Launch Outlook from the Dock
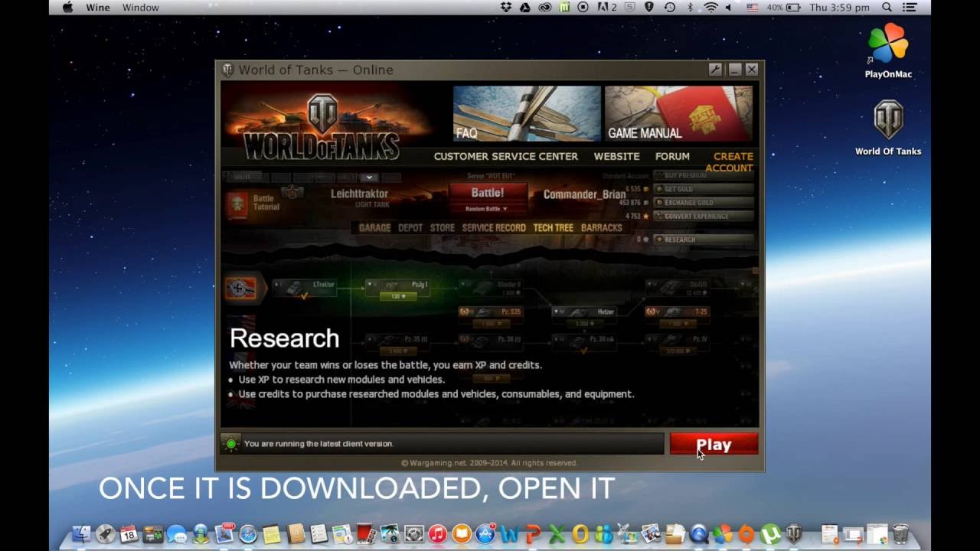Screen dimensions: 980x551 pos(580,534)
